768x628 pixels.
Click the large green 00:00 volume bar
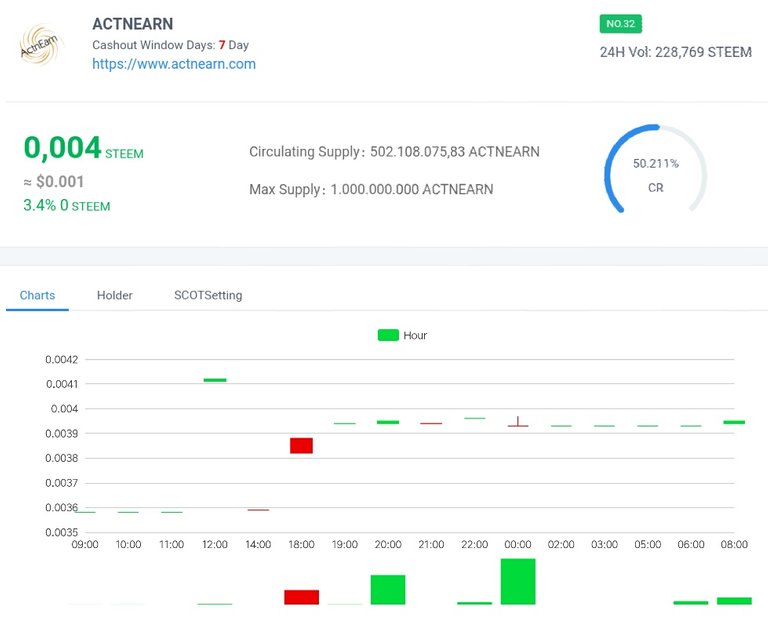[518, 581]
